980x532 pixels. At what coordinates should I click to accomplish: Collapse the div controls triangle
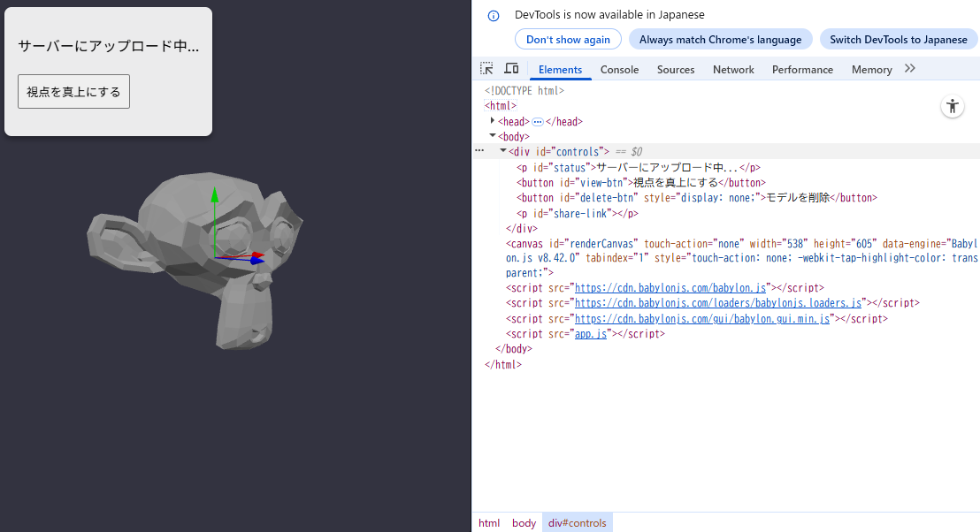503,150
